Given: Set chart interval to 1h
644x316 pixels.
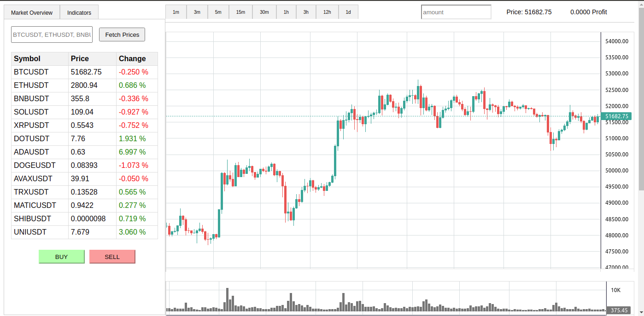Looking at the screenshot, I should (286, 12).
